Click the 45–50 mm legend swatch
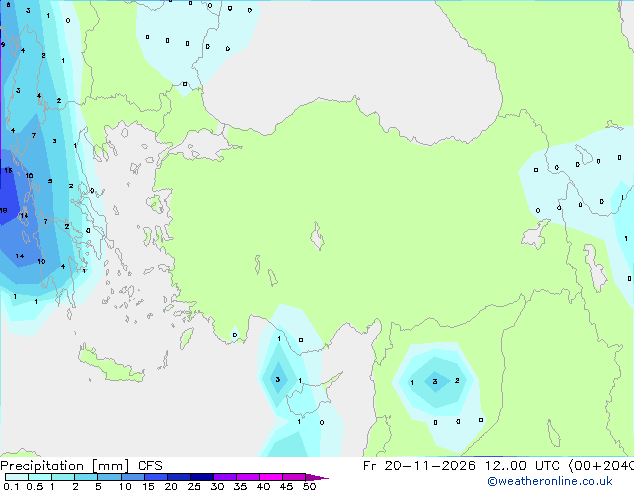 294,477
